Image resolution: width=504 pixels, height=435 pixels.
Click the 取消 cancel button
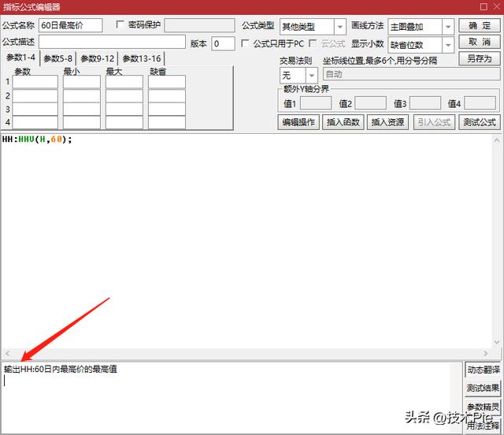[x=479, y=43]
